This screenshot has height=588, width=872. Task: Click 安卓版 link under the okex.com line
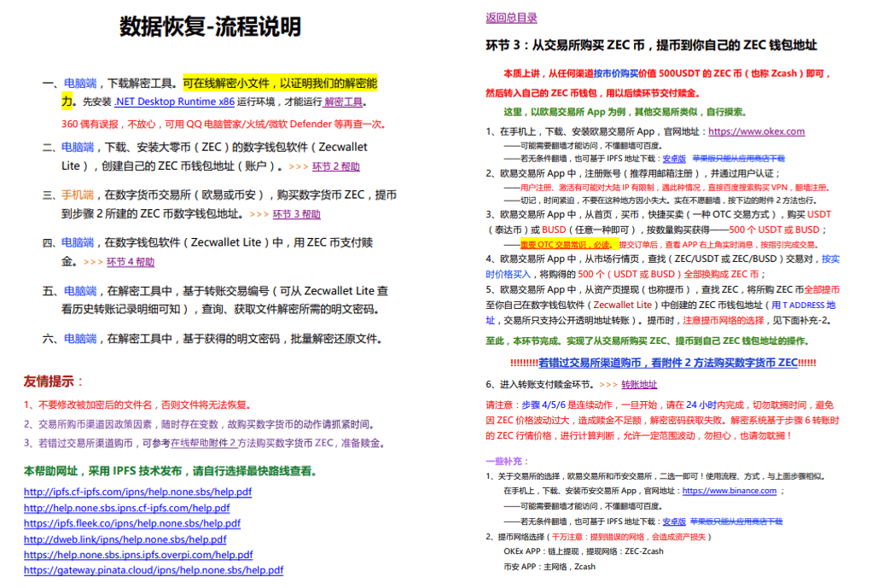674,159
